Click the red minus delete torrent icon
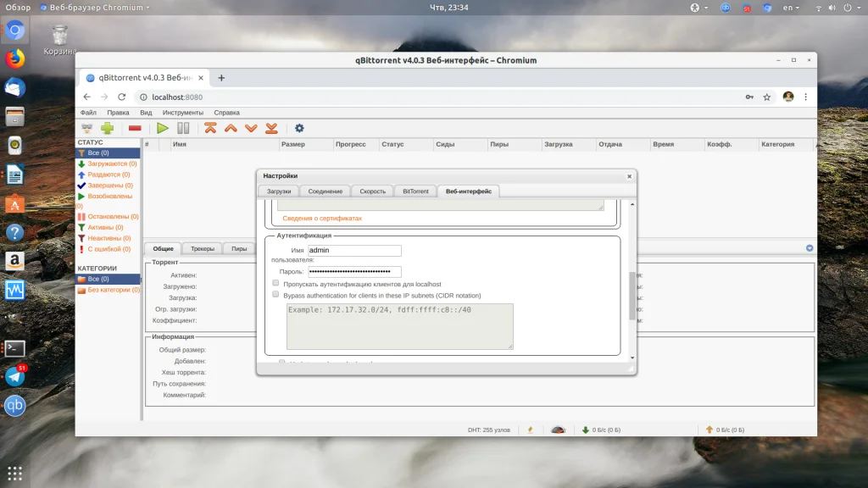Image resolution: width=868 pixels, height=488 pixels. 135,129
